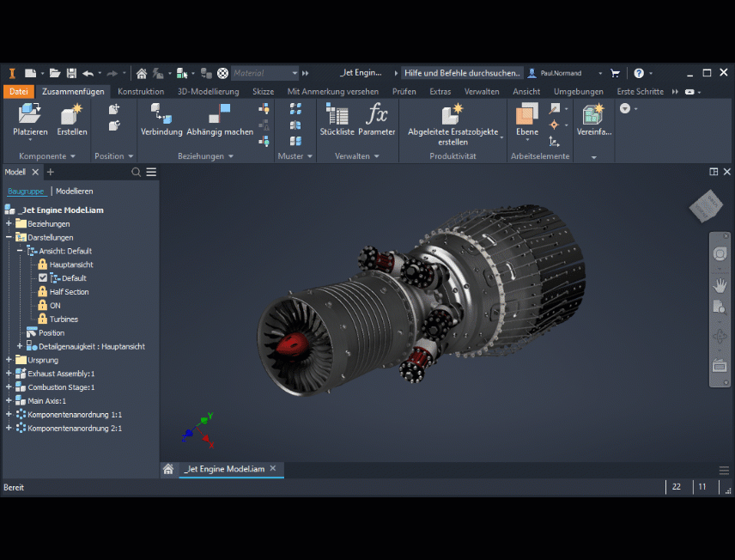Image resolution: width=735 pixels, height=560 pixels.
Task: Open the Beziehungen panel dropdown arrow
Action: pyautogui.click(x=231, y=156)
